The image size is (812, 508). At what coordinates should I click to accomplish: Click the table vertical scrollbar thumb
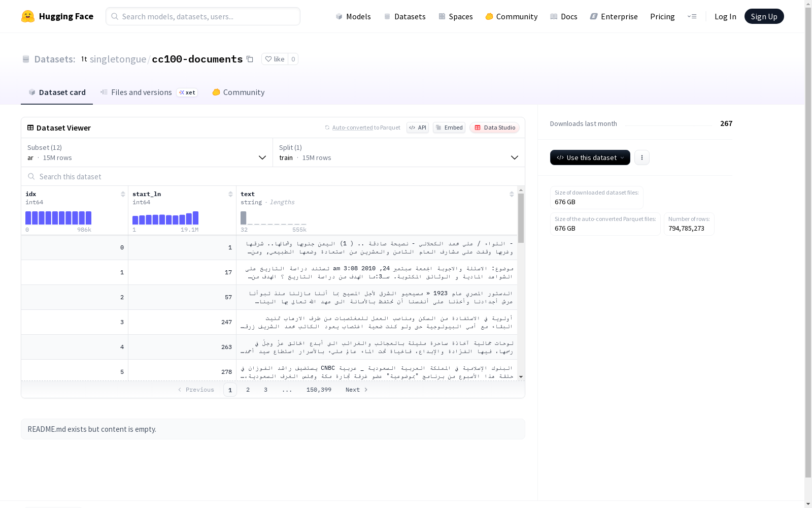pyautogui.click(x=521, y=218)
